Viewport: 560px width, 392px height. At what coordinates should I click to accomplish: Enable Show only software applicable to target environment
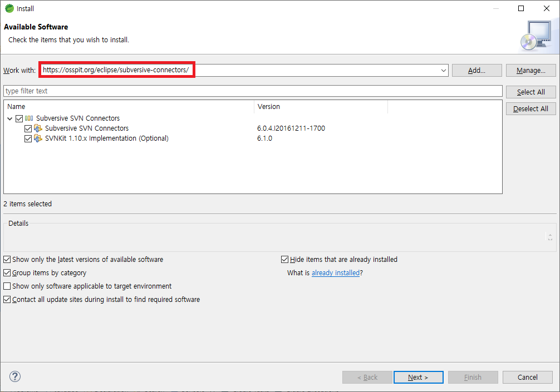pyautogui.click(x=7, y=286)
